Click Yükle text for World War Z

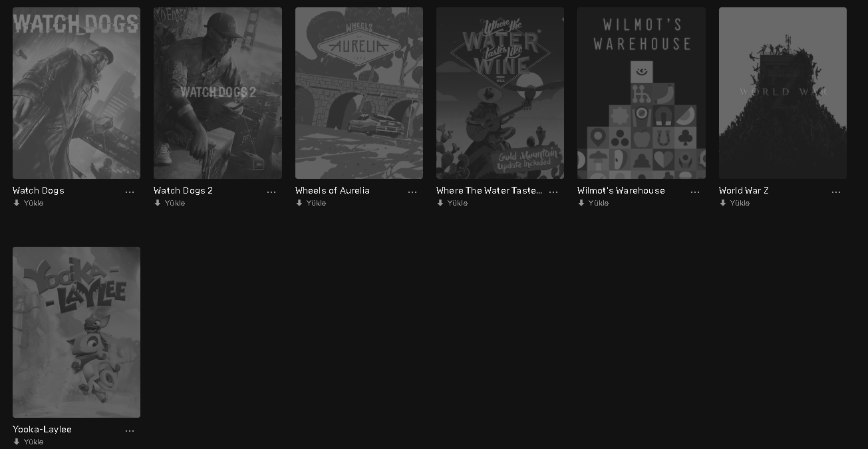(x=740, y=203)
